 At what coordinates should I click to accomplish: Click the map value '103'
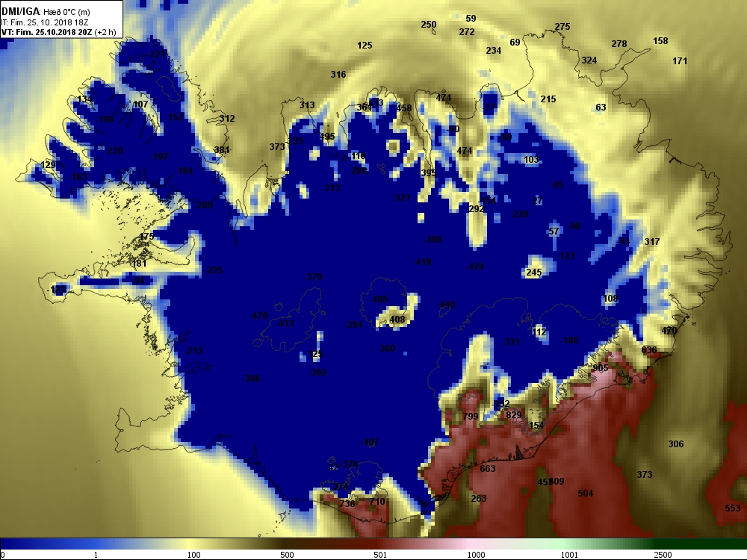point(531,160)
